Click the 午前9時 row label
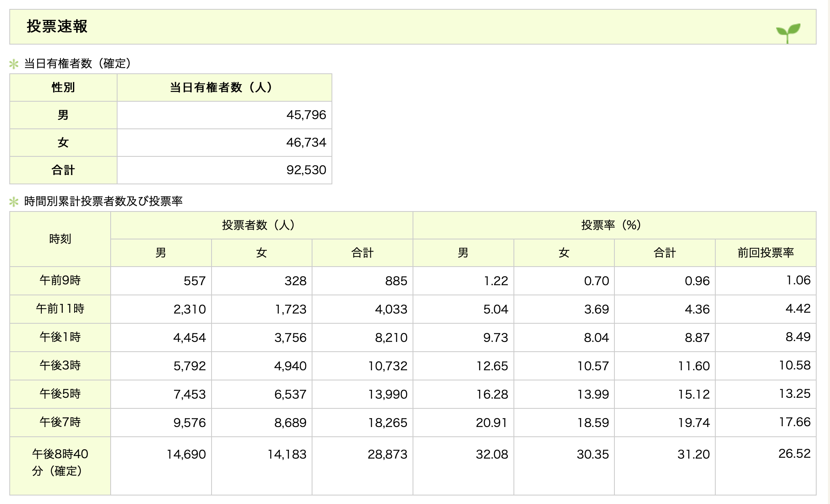 point(60,280)
